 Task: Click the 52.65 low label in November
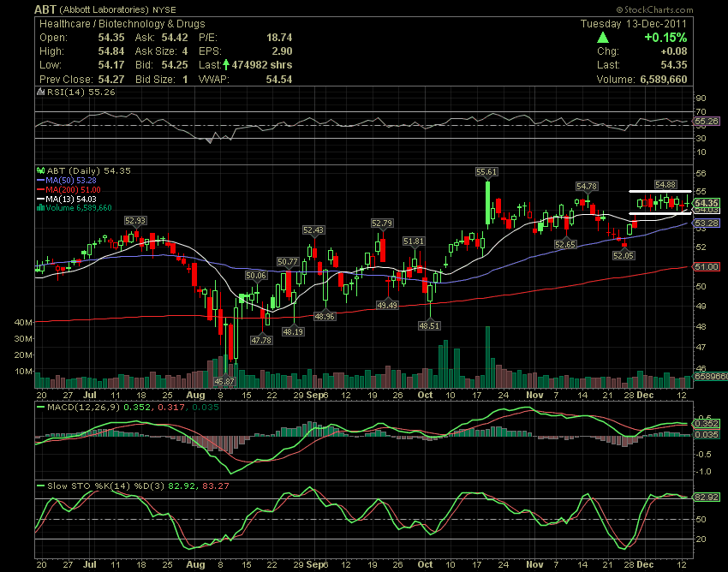click(565, 244)
